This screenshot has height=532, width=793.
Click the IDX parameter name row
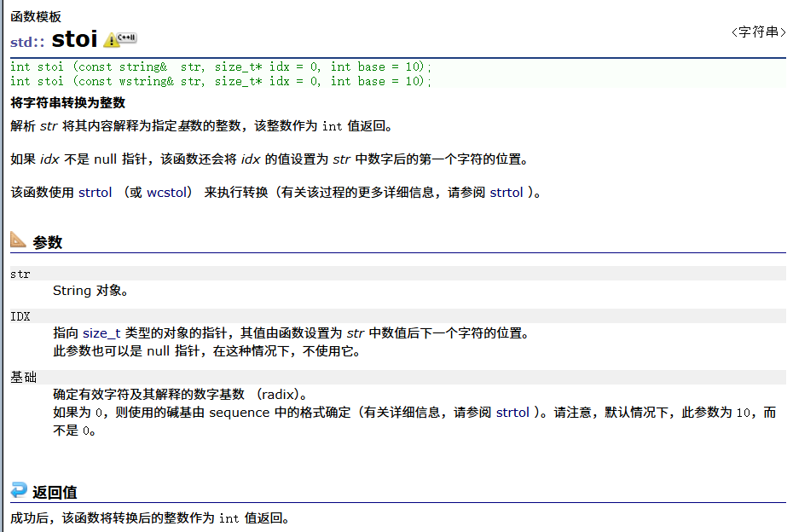pyautogui.click(x=398, y=316)
